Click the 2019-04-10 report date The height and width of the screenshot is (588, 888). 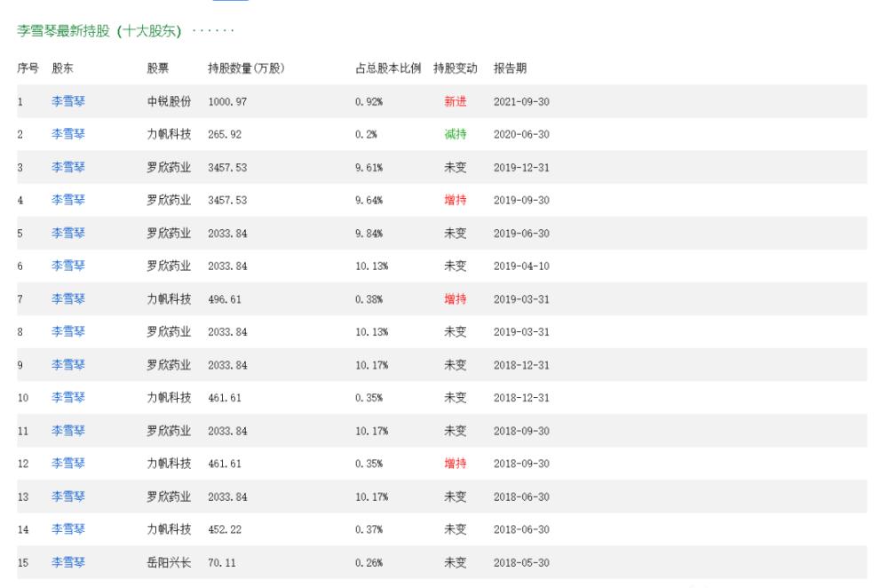tap(521, 266)
